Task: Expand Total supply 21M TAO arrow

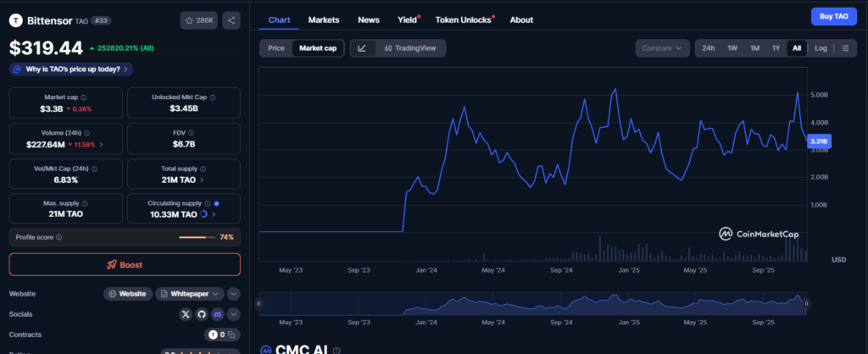Action: [x=202, y=180]
